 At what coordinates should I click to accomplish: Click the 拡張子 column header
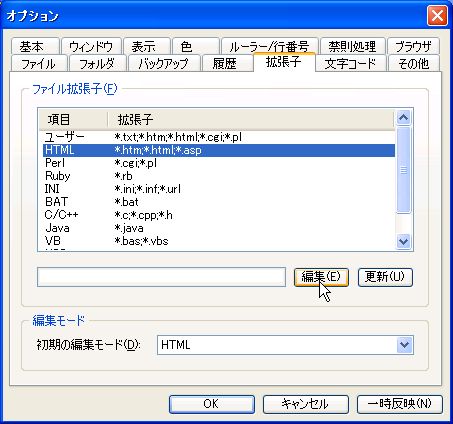(251, 119)
